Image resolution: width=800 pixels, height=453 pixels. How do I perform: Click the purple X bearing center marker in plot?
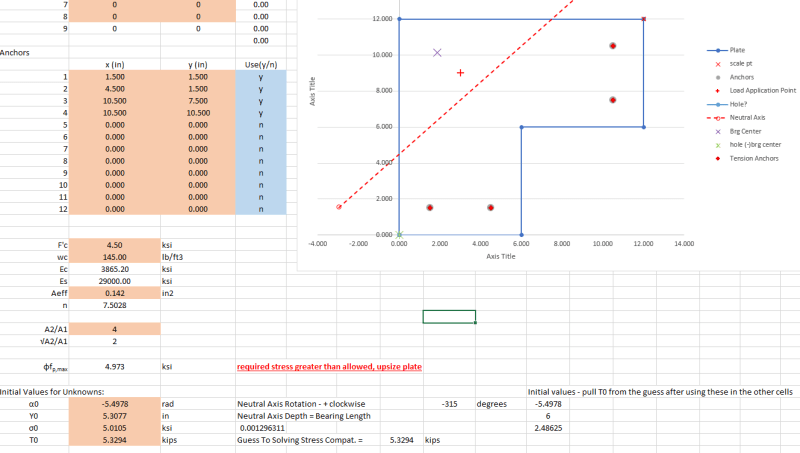(437, 53)
